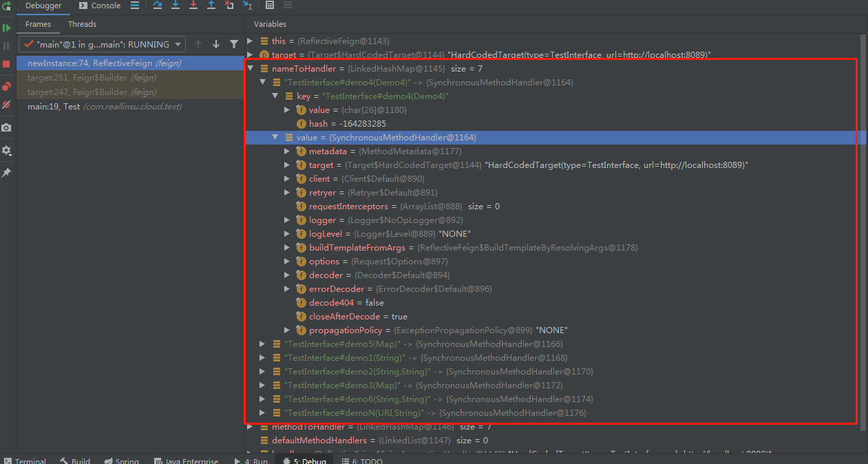This screenshot has height=464, width=868.
Task: Collapse the nameToHandler node
Action: pyautogui.click(x=250, y=69)
